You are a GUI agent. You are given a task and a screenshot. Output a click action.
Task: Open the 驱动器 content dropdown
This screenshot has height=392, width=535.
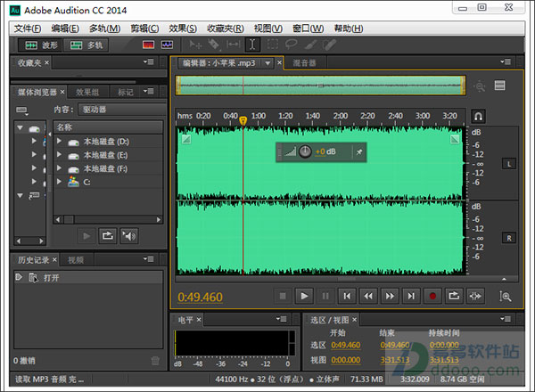click(121, 110)
